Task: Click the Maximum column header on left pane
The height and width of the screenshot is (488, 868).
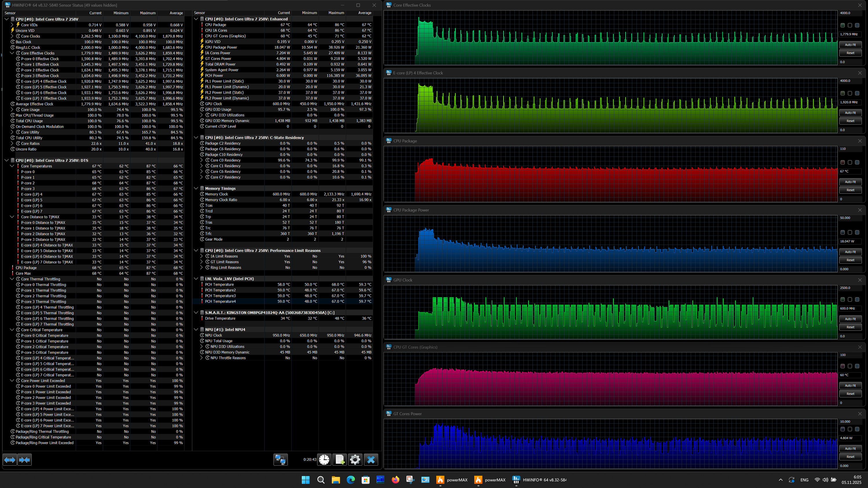Action: tap(148, 13)
